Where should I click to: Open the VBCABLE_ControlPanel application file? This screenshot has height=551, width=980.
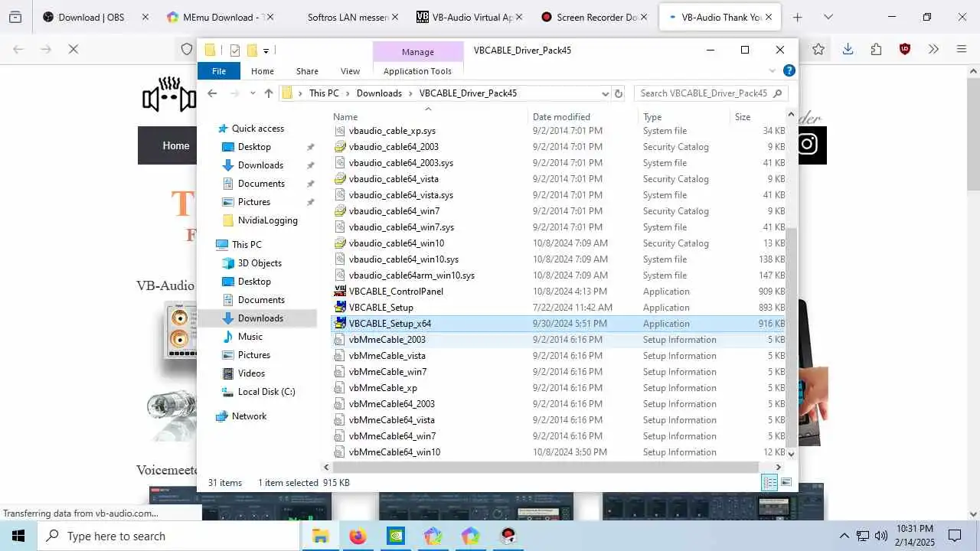pos(396,292)
